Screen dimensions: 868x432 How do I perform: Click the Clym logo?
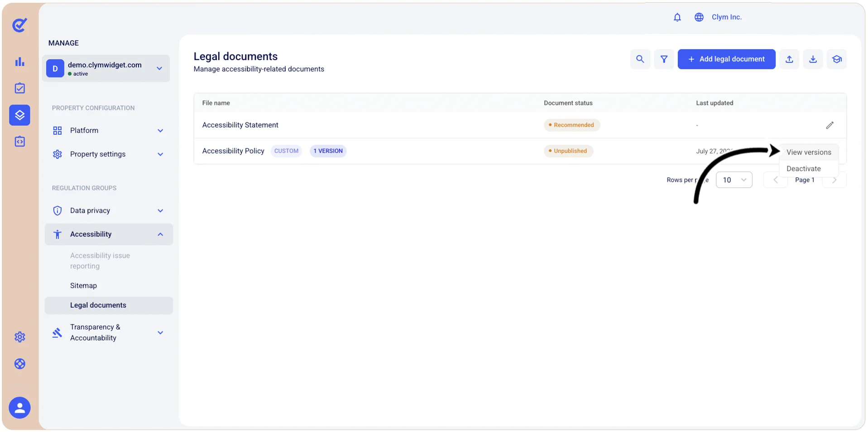[19, 25]
